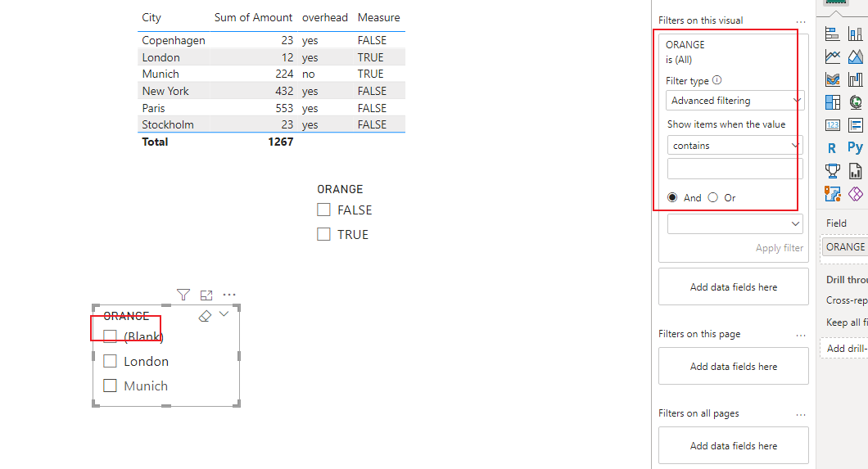Tick the Munich checkbox in slicer
Image resolution: width=868 pixels, height=469 pixels.
[x=111, y=386]
